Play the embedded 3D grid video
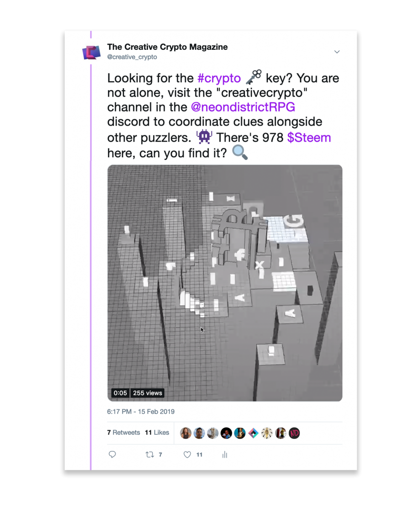Viewport: 420px width, 510px height. click(x=224, y=283)
